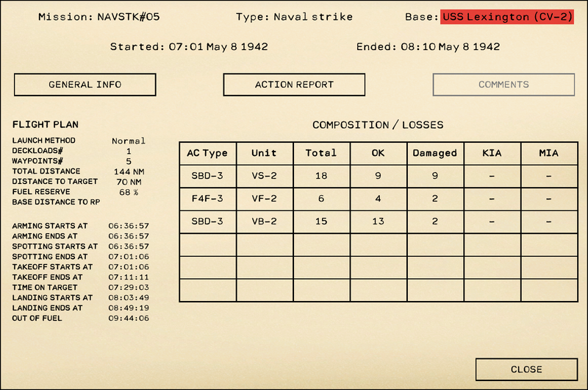The image size is (588, 390).
Task: Open the General Info tab
Action: (x=85, y=85)
